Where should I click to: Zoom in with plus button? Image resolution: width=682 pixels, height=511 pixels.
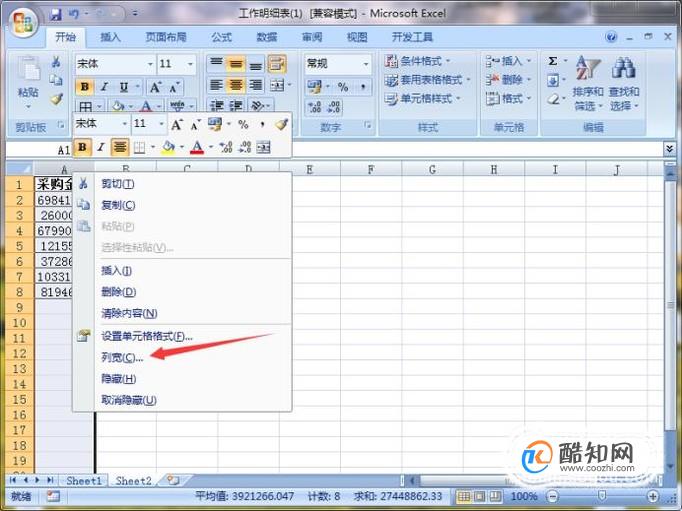pyautogui.click(x=652, y=496)
